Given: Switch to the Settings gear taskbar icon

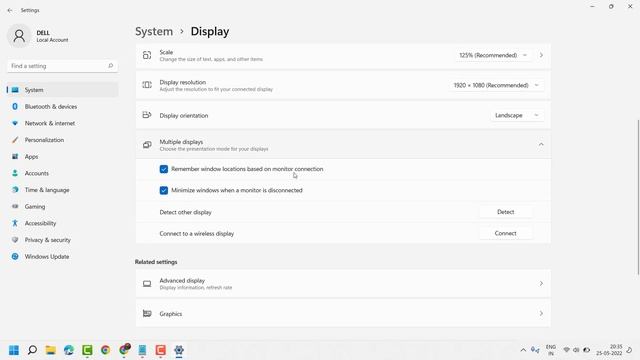Looking at the screenshot, I should click(x=179, y=350).
